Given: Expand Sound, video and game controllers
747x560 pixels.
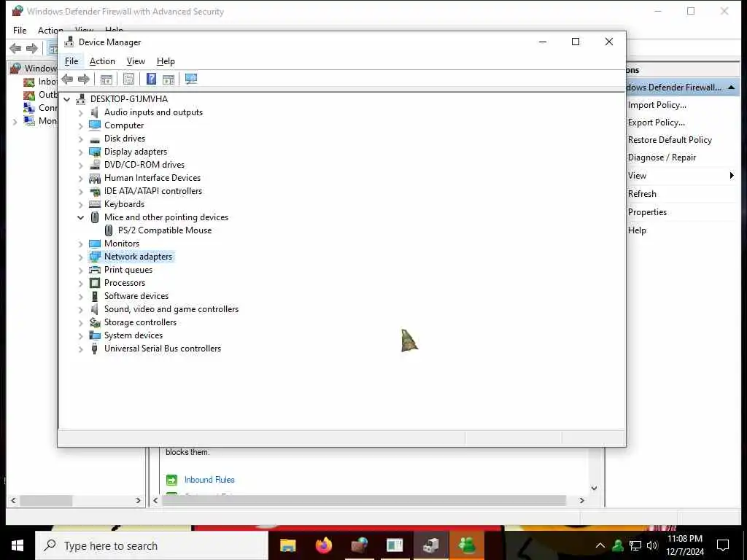Looking at the screenshot, I should (x=80, y=309).
